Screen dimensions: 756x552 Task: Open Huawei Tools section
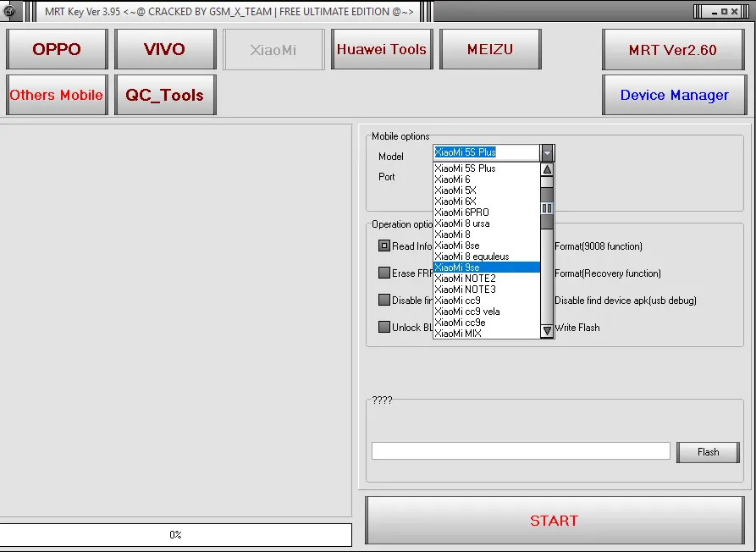(x=382, y=49)
